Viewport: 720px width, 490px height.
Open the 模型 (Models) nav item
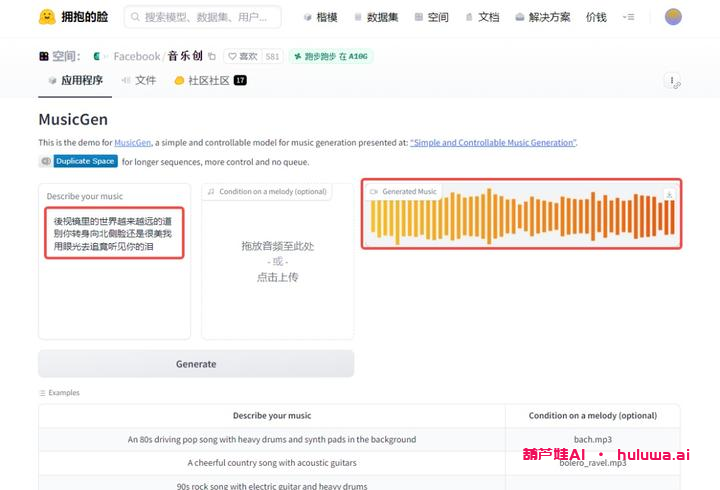tap(319, 17)
